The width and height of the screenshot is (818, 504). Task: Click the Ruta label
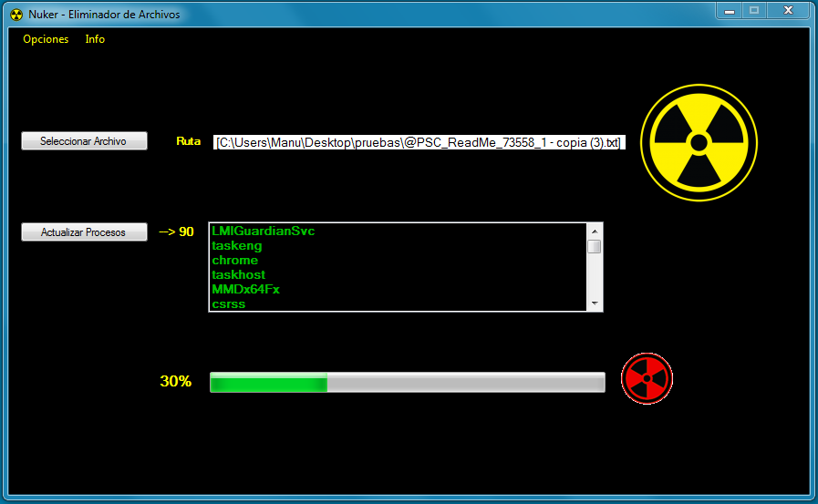point(189,141)
